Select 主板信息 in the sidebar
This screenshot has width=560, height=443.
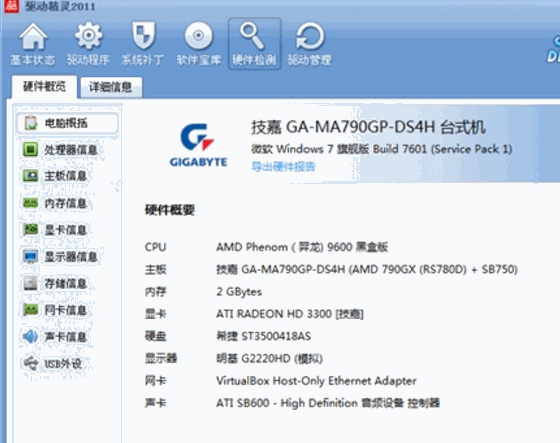click(66, 176)
